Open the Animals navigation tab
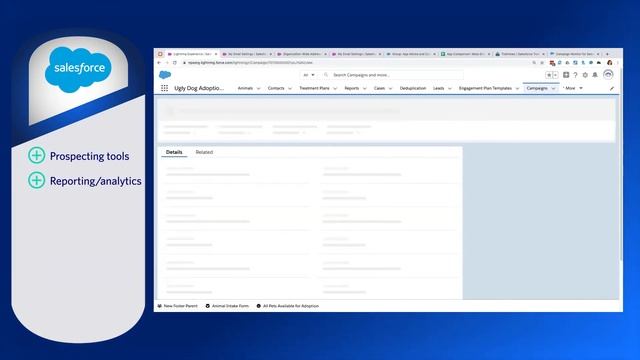Screen dimensions: 640x360 pyautogui.click(x=245, y=88)
